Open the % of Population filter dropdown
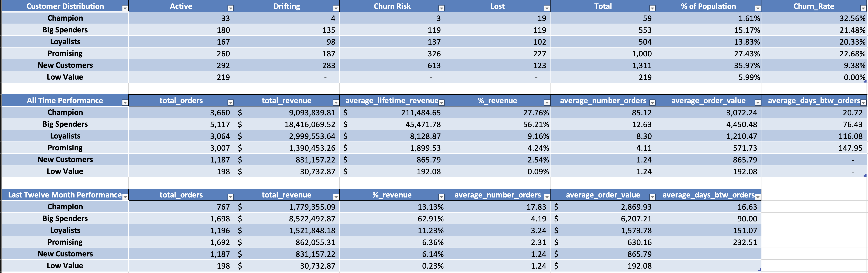Screen dimensions: 868x273 click(x=758, y=8)
